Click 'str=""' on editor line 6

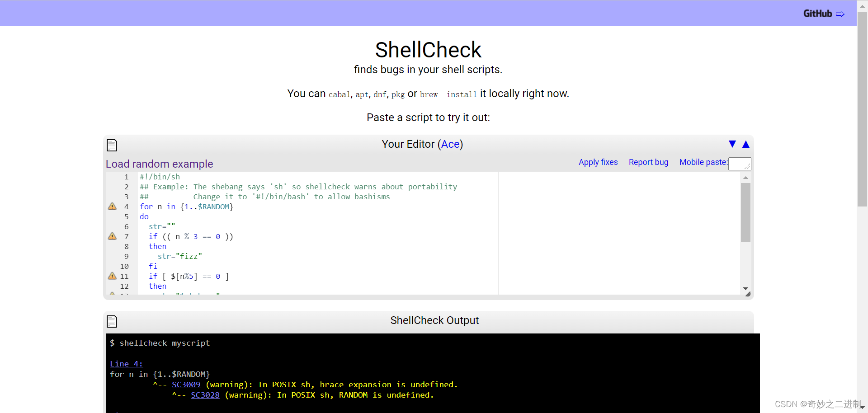tap(162, 226)
